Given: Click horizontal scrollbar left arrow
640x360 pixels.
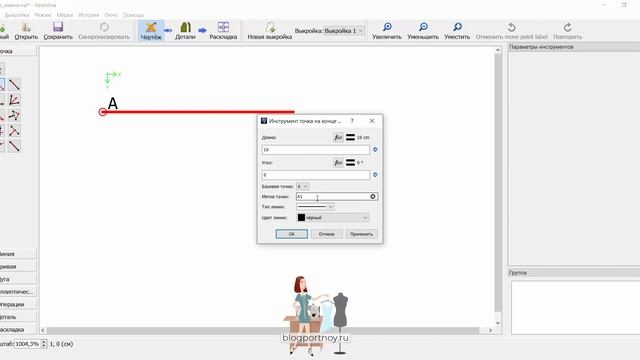Looking at the screenshot, I should (43, 330).
